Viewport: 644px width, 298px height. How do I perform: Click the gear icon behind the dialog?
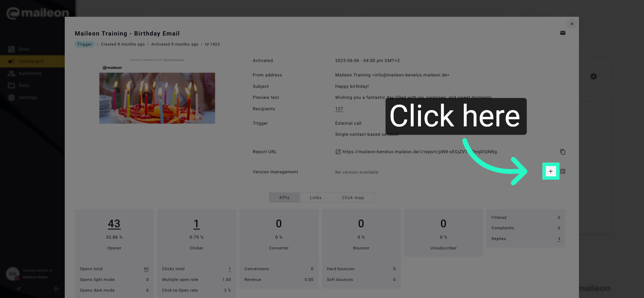594,76
